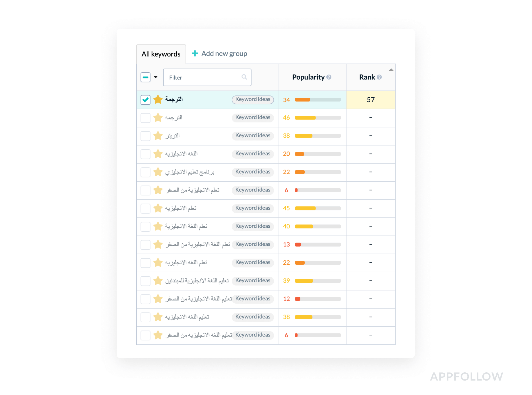Click the star icon on the selected first keyword row
This screenshot has width=532, height=395.
tap(158, 100)
